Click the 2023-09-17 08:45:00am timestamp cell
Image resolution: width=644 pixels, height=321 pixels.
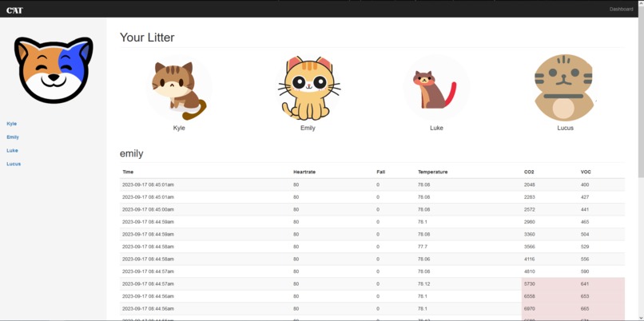[x=148, y=209]
